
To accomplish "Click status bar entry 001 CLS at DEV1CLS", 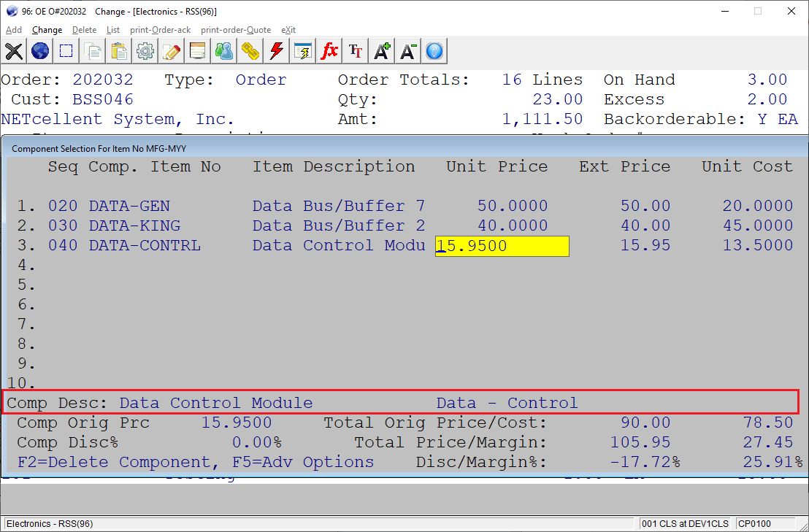I will [x=685, y=524].
